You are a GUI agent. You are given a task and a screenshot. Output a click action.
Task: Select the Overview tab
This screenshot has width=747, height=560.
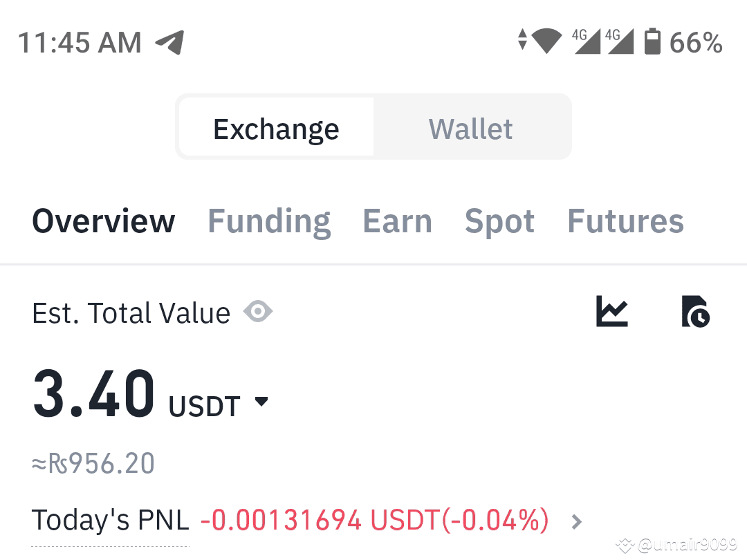(103, 221)
